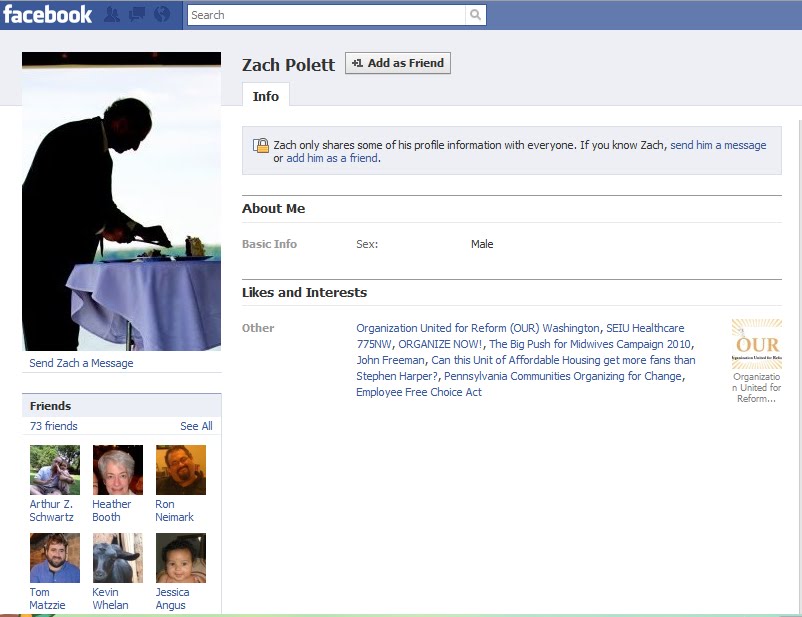The image size is (802, 617).
Task: Click the About Me heading
Action: point(274,209)
